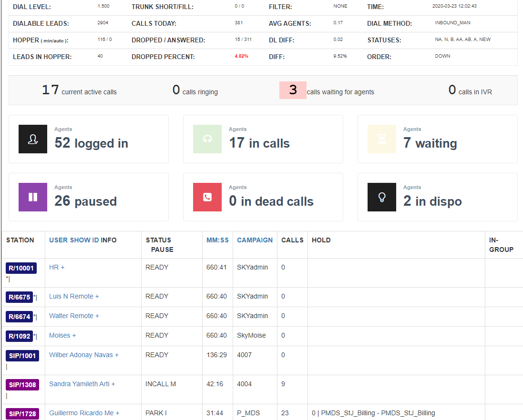Click the 0.17 avg agents value
The image size is (523, 420).
point(338,23)
